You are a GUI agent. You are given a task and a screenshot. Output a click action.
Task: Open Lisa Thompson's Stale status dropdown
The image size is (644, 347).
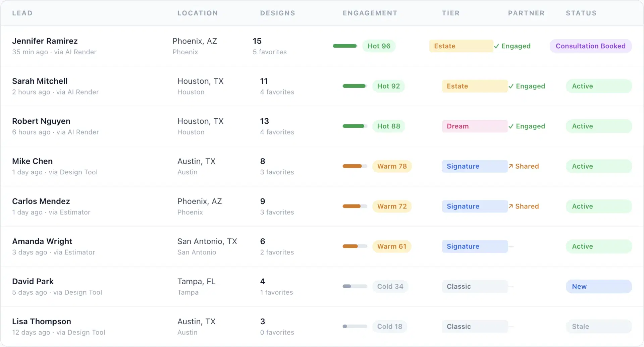tap(598, 327)
